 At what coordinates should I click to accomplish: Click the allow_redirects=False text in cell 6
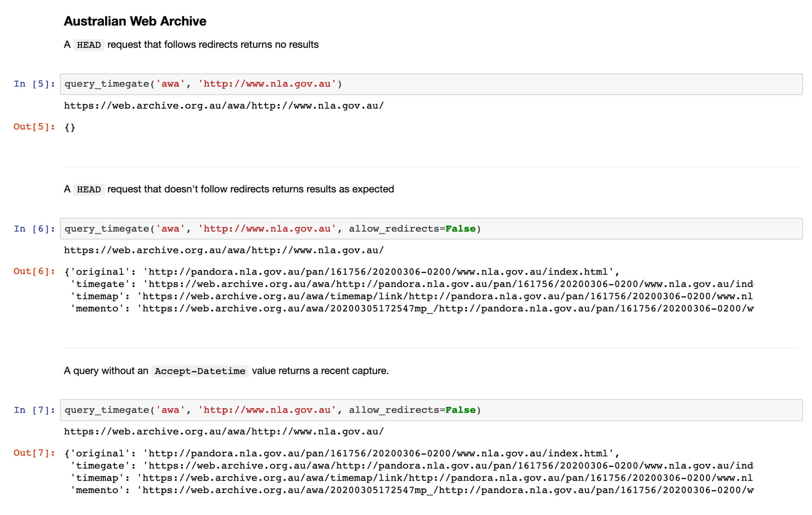point(412,229)
